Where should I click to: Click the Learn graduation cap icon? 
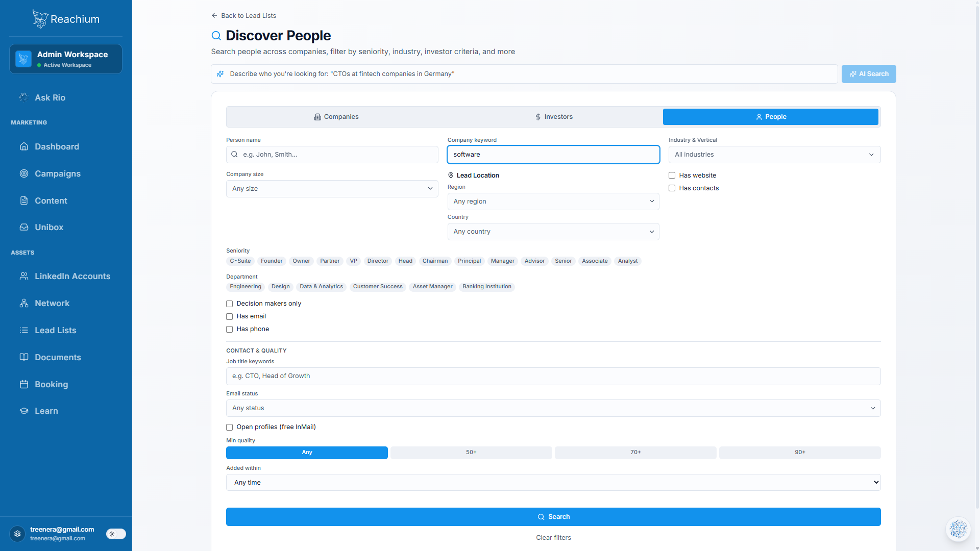(x=24, y=411)
